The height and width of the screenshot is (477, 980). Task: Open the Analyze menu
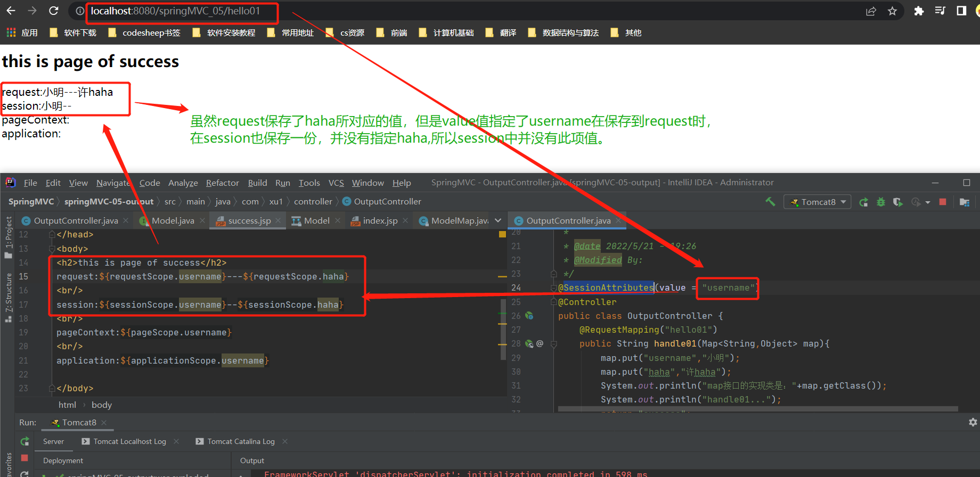[x=183, y=183]
